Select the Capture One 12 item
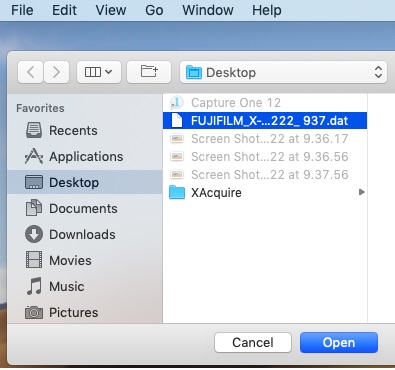This screenshot has height=370, width=395. [265, 103]
